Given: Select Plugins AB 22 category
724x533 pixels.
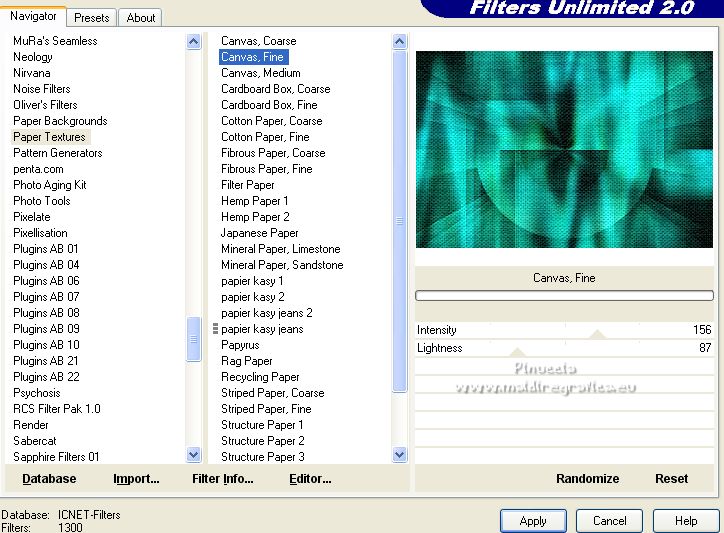Looking at the screenshot, I should [x=46, y=377].
